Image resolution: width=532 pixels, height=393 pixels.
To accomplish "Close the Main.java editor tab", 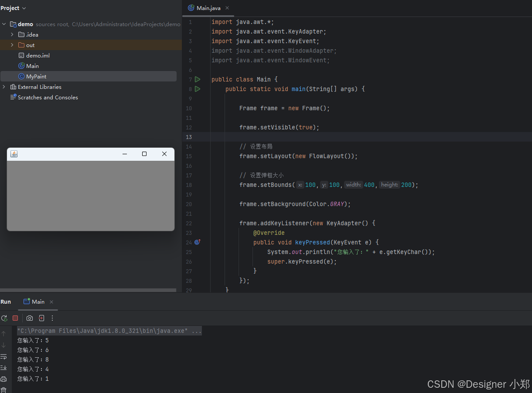I will (227, 8).
